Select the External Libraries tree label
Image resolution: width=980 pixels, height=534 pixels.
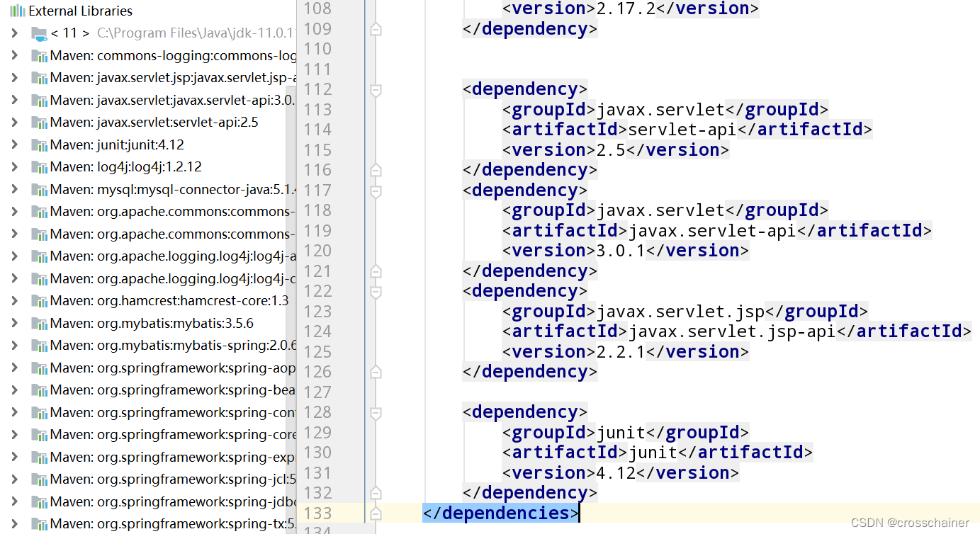click(x=80, y=11)
